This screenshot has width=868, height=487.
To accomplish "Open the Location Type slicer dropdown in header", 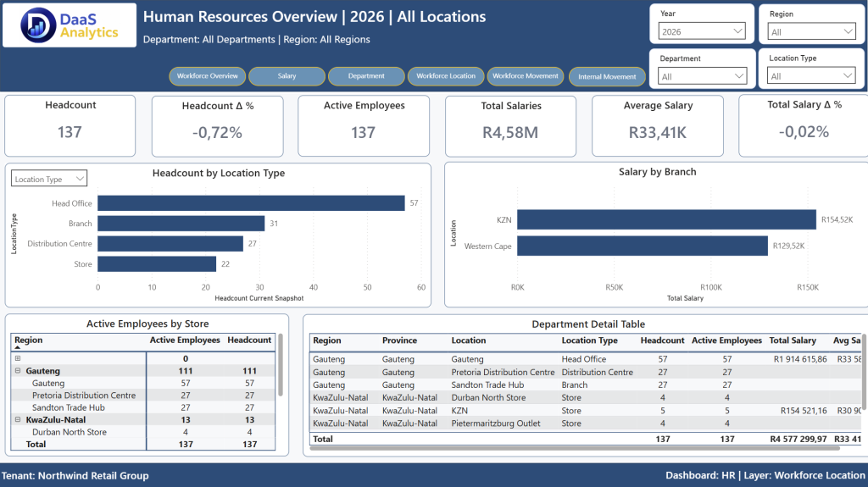I will tap(811, 76).
